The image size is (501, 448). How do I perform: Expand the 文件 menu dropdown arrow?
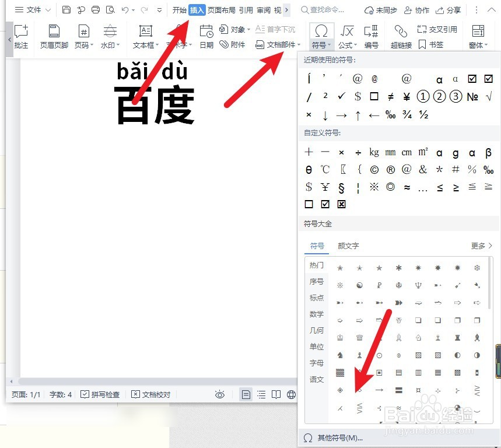(x=48, y=10)
